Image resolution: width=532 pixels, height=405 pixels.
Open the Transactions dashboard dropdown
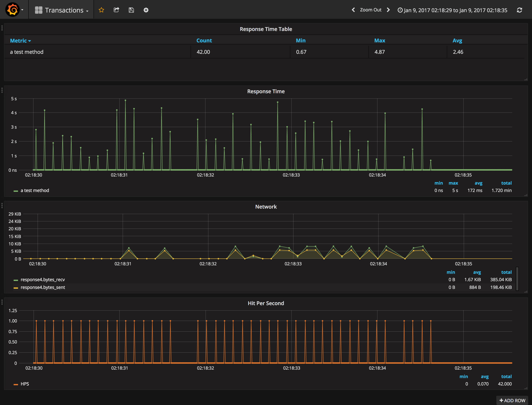64,10
